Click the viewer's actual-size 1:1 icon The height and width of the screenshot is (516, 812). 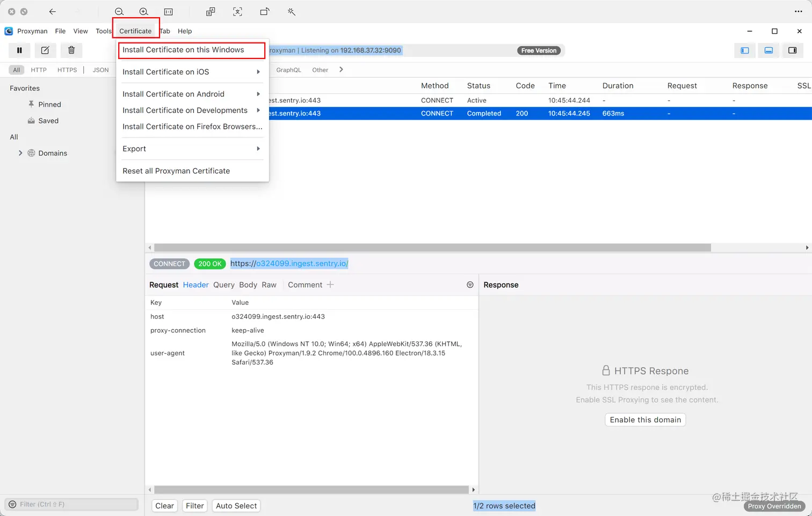pos(168,12)
